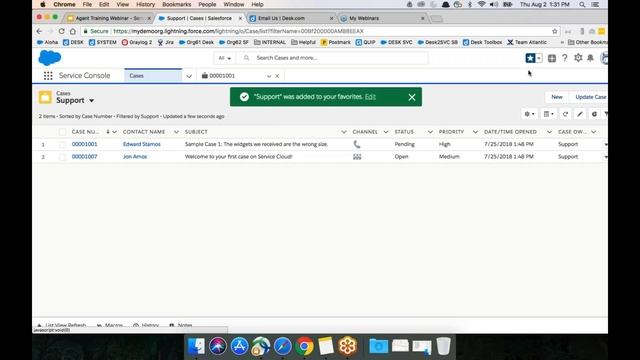This screenshot has width=640, height=360.
Task: Open Channel column menu chevron
Action: pyautogui.click(x=386, y=132)
